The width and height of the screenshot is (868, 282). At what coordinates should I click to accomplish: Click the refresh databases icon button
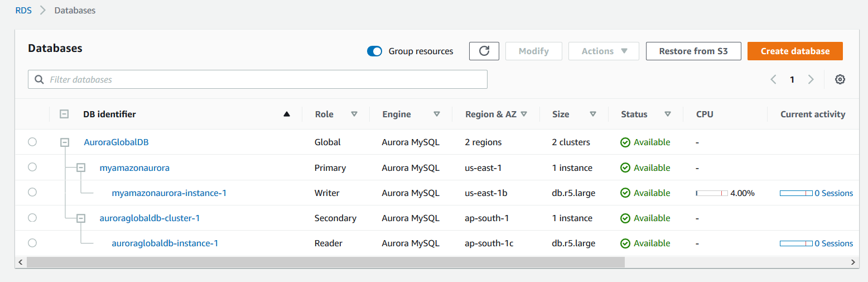click(x=484, y=51)
